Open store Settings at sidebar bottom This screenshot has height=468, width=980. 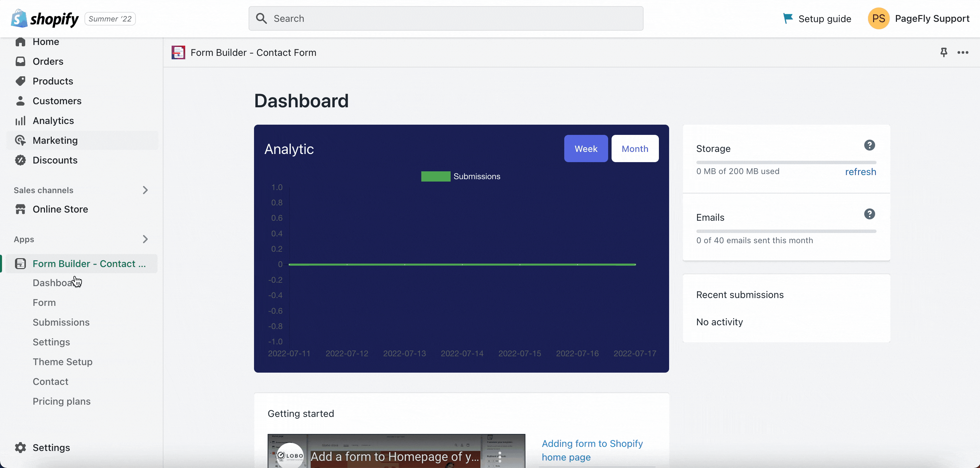click(x=51, y=448)
